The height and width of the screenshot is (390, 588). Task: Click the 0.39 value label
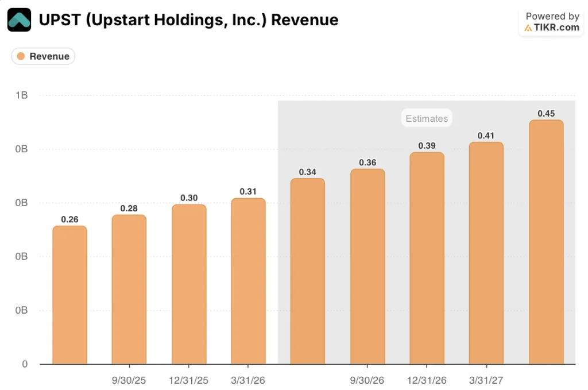[x=427, y=145]
